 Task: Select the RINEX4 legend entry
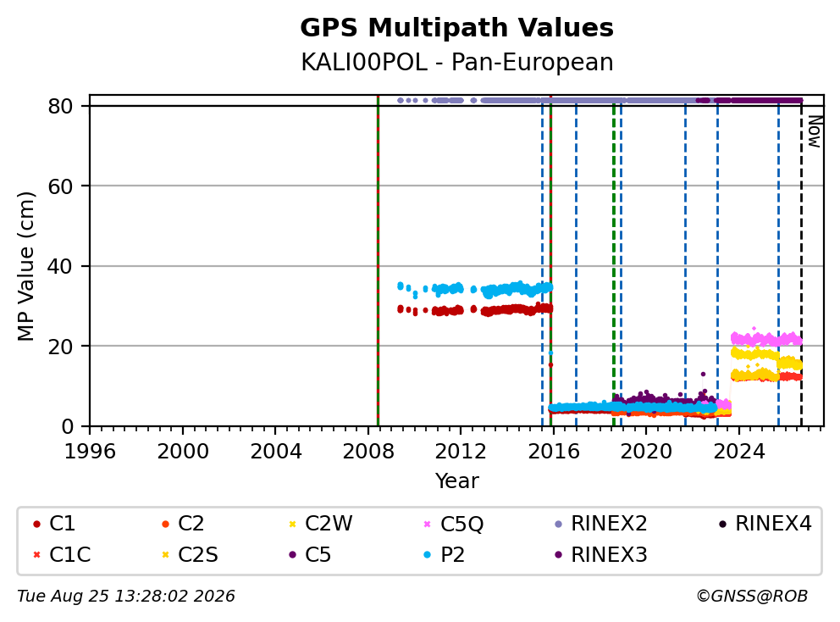[765, 524]
